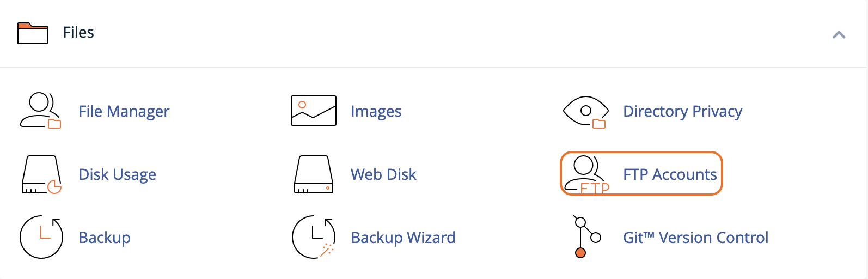Open the Web Disk link
The height and width of the screenshot is (279, 868).
pos(384,174)
